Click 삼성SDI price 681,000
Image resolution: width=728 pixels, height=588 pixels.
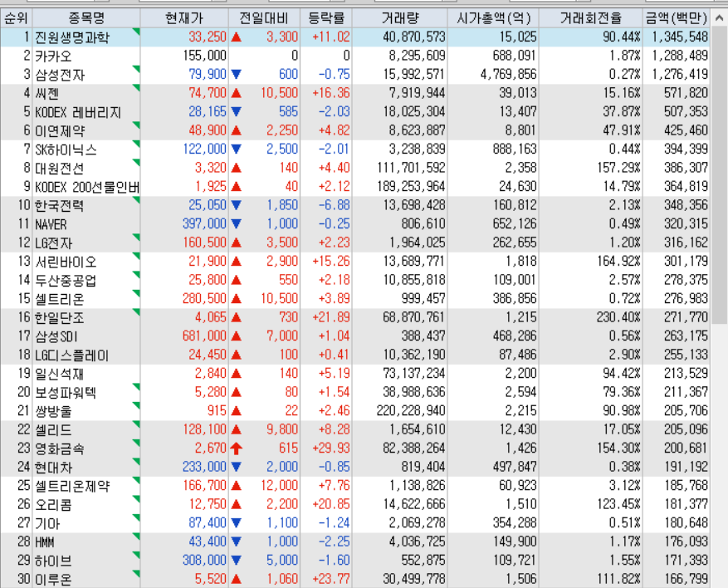(205, 336)
